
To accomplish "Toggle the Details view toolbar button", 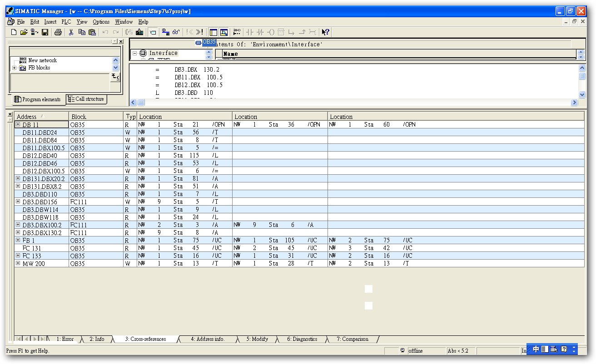I will tap(224, 32).
